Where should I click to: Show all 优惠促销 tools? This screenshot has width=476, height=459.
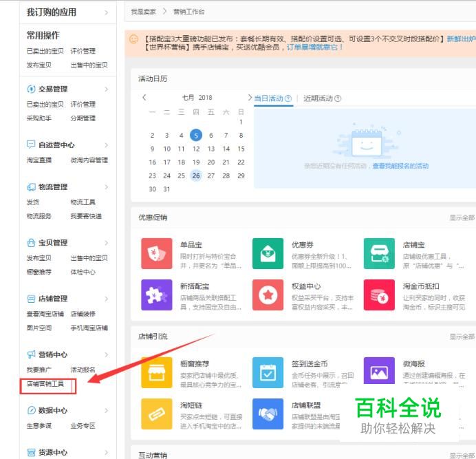462,217
